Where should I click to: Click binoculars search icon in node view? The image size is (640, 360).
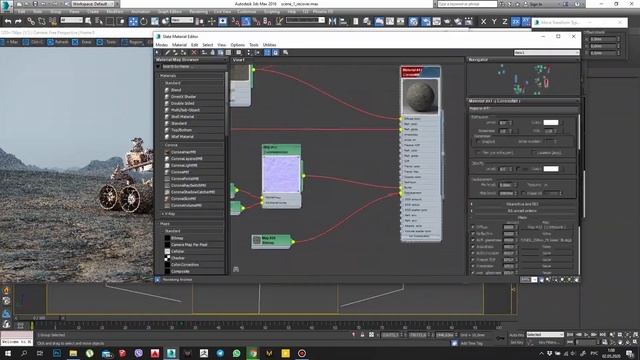[x=236, y=269]
